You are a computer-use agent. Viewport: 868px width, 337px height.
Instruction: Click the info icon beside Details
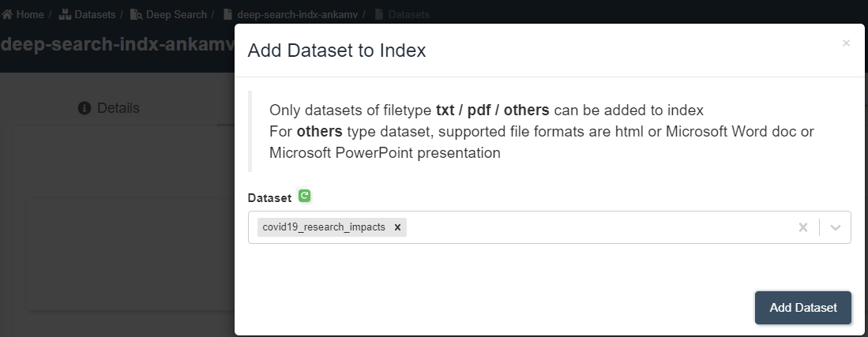[x=85, y=108]
